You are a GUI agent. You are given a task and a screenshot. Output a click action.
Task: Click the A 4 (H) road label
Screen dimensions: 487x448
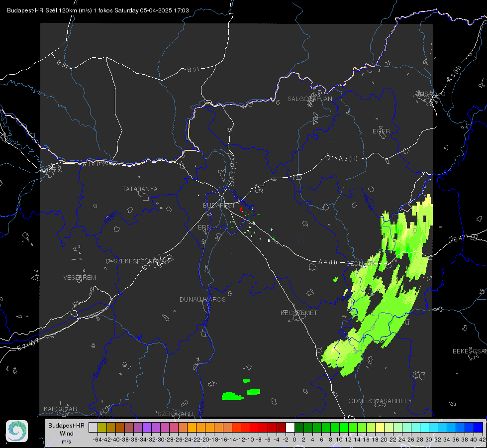328,262
